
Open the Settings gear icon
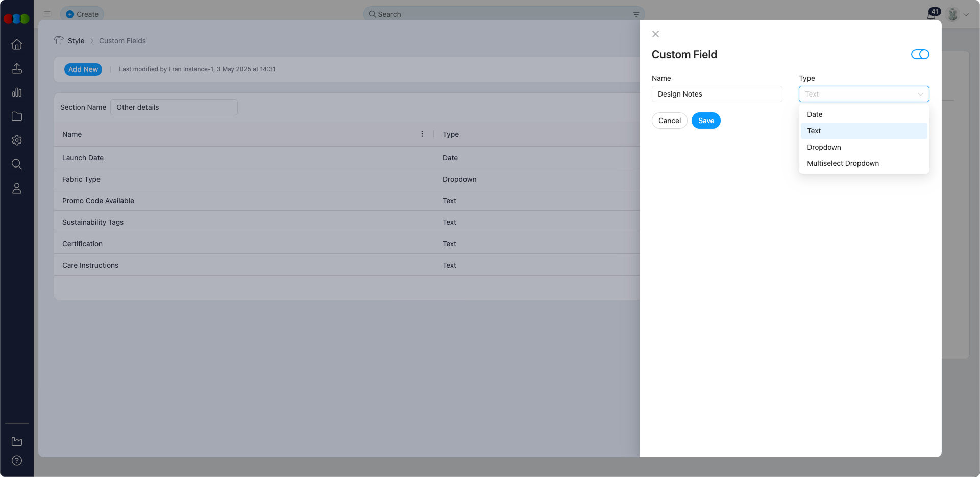coord(17,140)
